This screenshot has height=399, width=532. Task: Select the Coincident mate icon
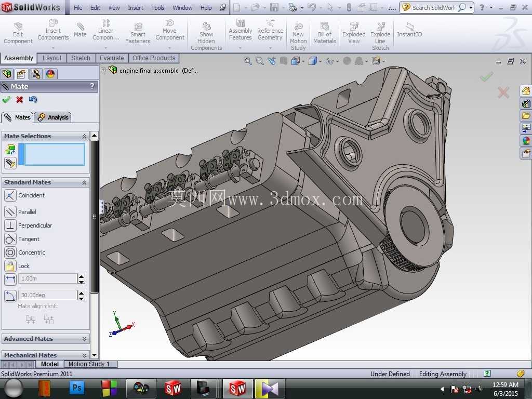[x=10, y=195]
